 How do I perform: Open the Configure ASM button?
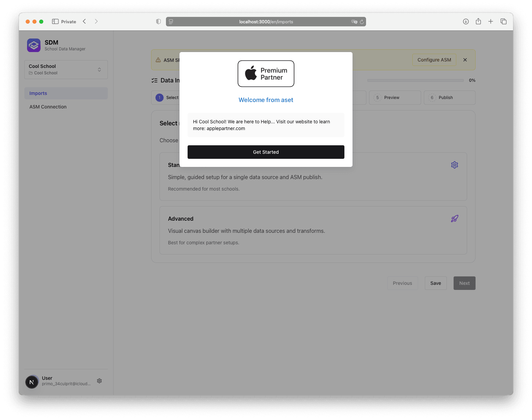[434, 60]
